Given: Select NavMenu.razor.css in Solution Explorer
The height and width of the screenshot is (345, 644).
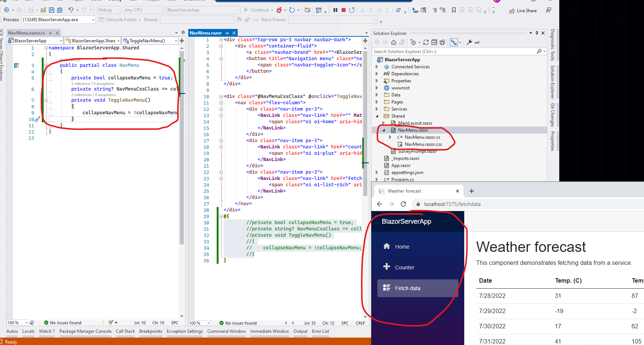Looking at the screenshot, I should click(423, 144).
